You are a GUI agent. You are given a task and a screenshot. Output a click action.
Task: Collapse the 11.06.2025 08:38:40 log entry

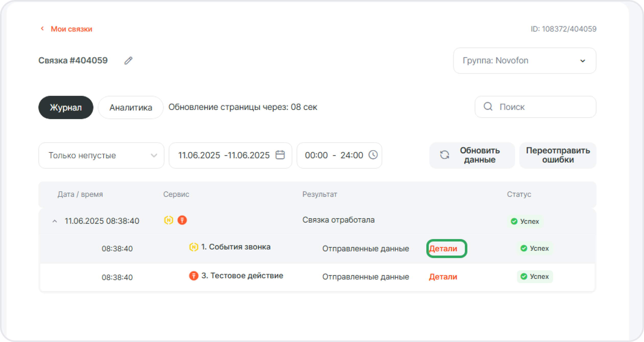click(54, 221)
